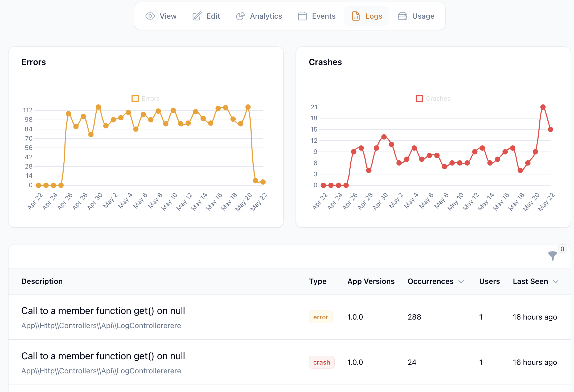Sort by Last Seen chevron
574x392 pixels.
[555, 281]
